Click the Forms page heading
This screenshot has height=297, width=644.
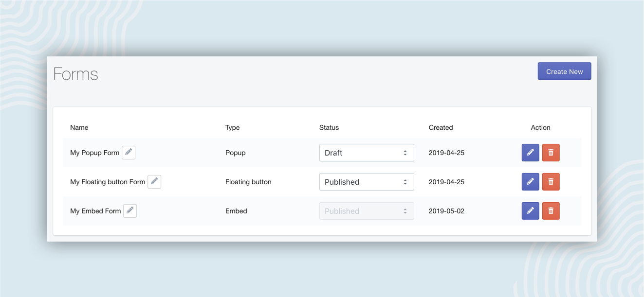pyautogui.click(x=75, y=74)
